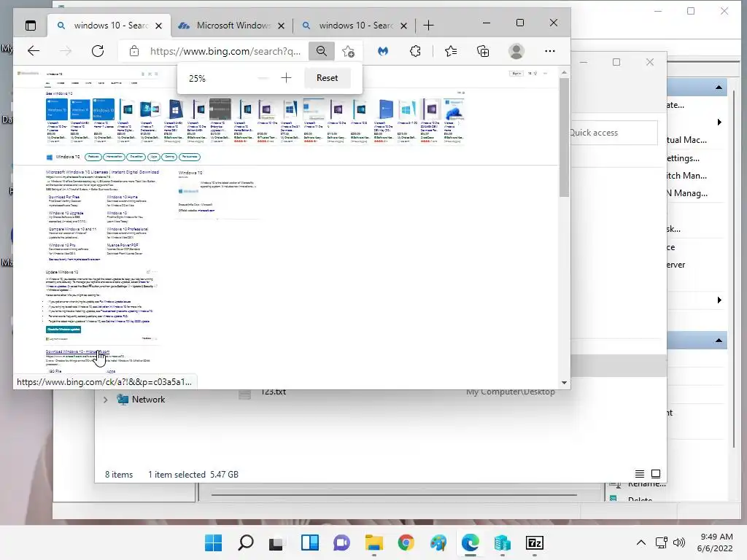Image resolution: width=747 pixels, height=560 pixels.
Task: Open 7-Zip from taskbar
Action: tap(535, 542)
